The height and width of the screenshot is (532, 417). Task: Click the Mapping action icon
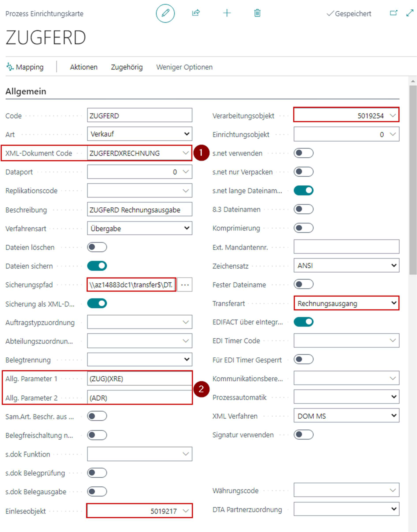pos(10,66)
